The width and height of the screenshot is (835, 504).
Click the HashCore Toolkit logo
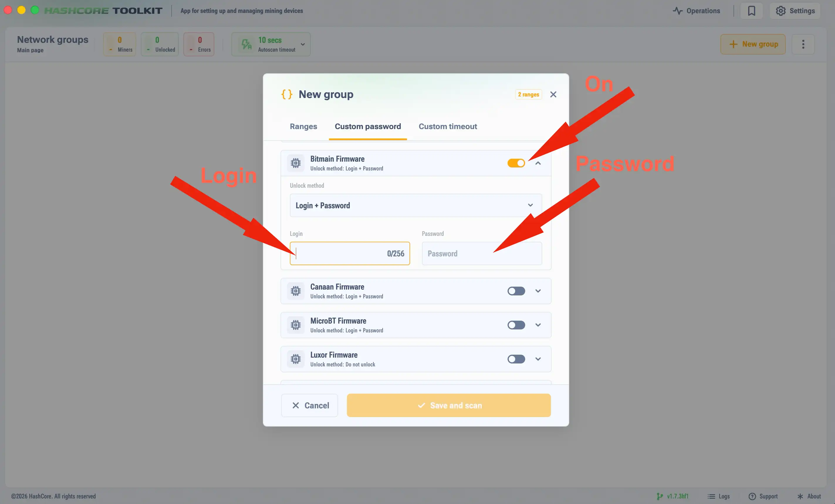click(x=103, y=11)
